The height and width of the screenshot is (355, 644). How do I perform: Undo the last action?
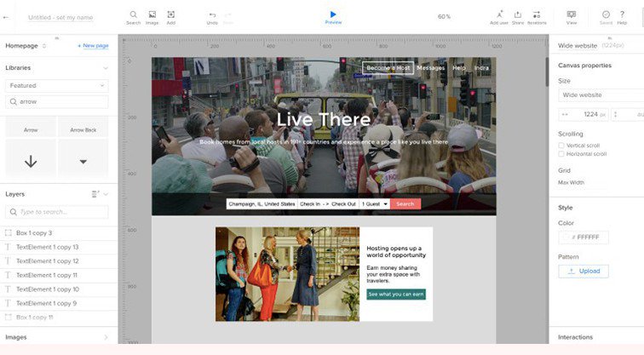point(212,18)
